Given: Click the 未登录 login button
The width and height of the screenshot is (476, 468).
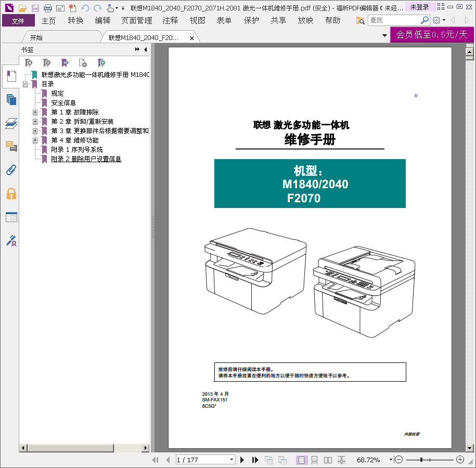Looking at the screenshot, I should (419, 7).
